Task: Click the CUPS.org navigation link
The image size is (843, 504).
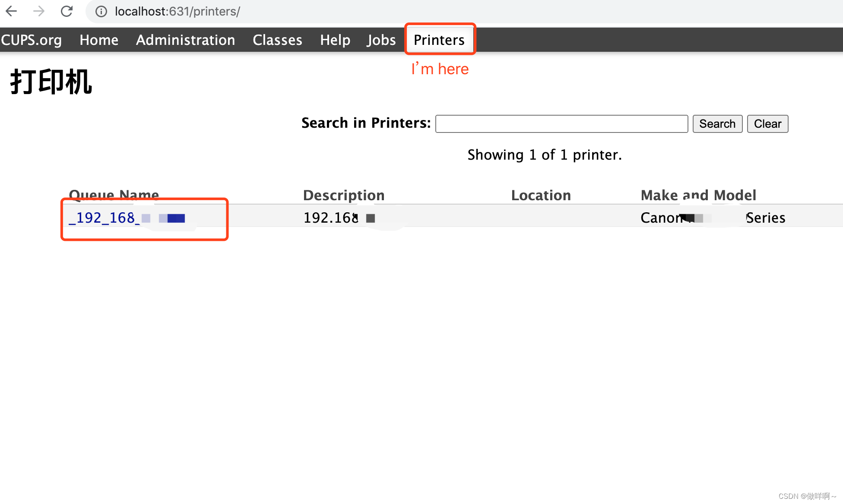Action: coord(32,40)
